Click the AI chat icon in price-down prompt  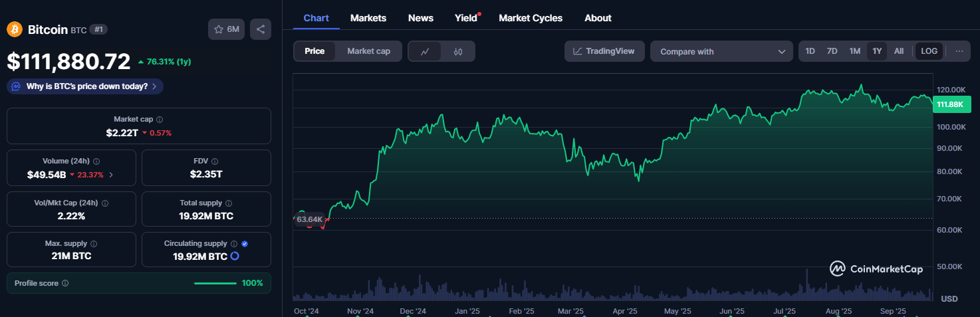pyautogui.click(x=16, y=86)
